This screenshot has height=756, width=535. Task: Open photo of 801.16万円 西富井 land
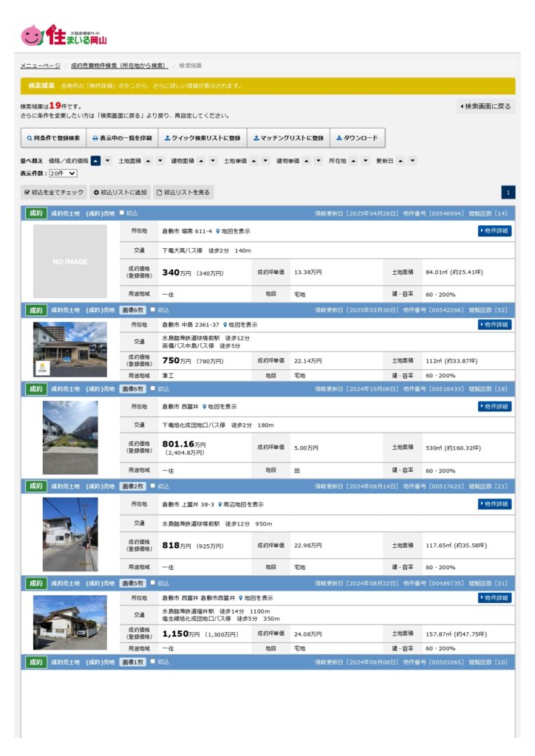pos(70,439)
